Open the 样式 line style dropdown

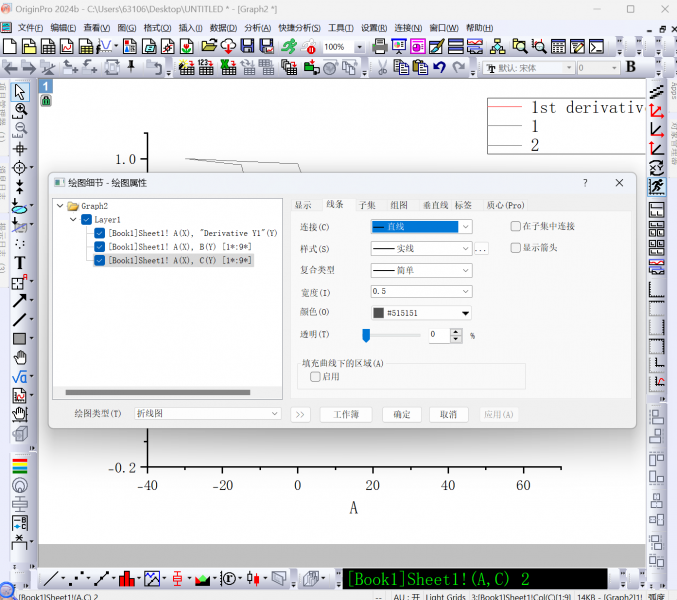pos(421,249)
